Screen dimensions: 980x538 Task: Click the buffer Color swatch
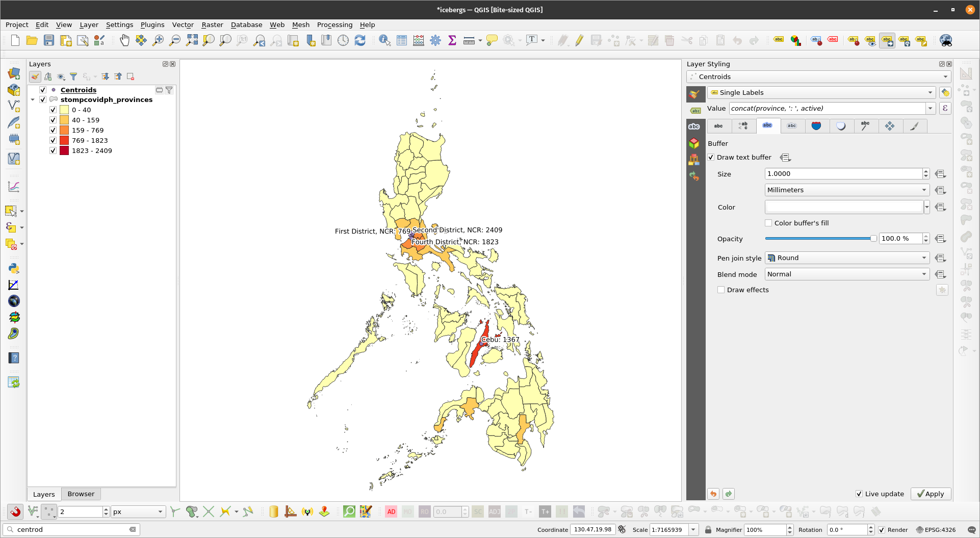(x=844, y=207)
